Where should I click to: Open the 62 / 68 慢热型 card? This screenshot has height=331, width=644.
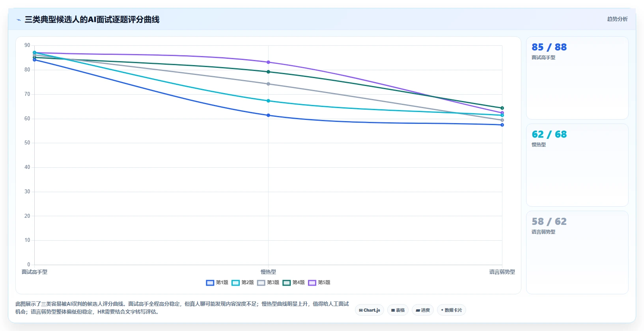577,165
